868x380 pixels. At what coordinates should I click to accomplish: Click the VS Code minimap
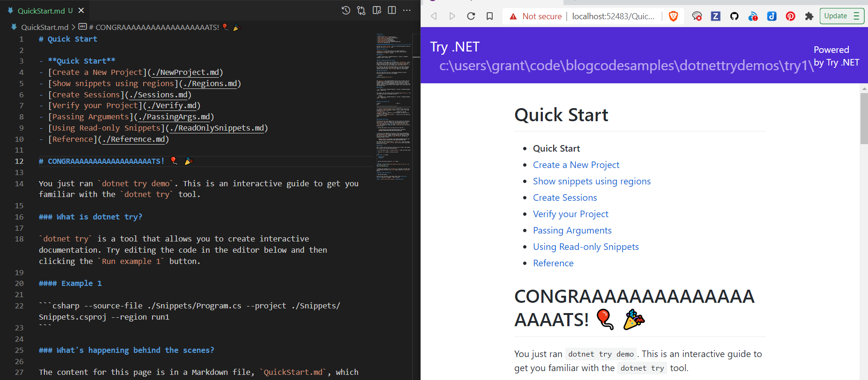(x=393, y=107)
